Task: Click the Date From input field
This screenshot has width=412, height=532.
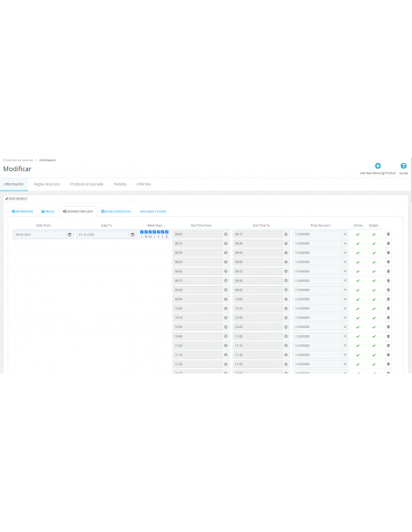Action: tap(40, 234)
